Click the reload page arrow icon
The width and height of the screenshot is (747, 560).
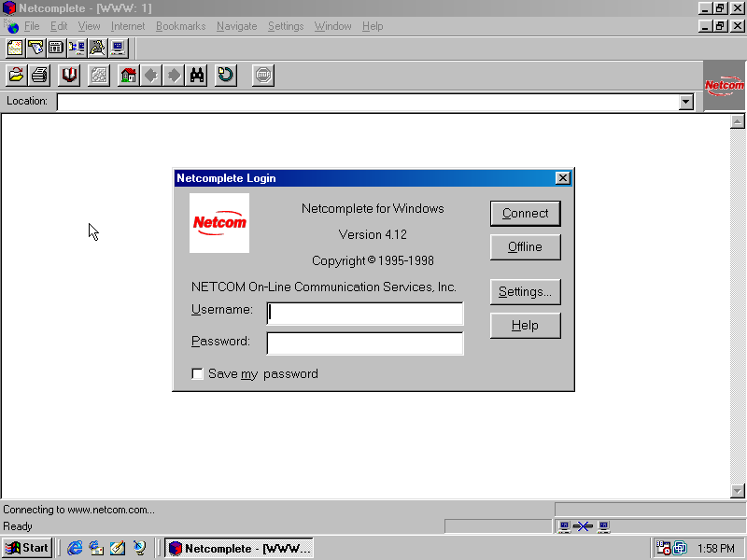225,76
